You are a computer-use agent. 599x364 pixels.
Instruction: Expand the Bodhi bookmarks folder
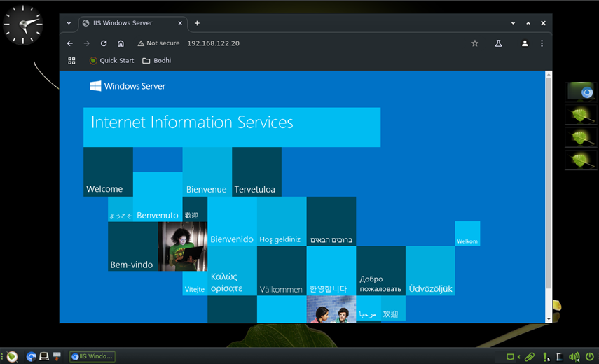pyautogui.click(x=157, y=61)
